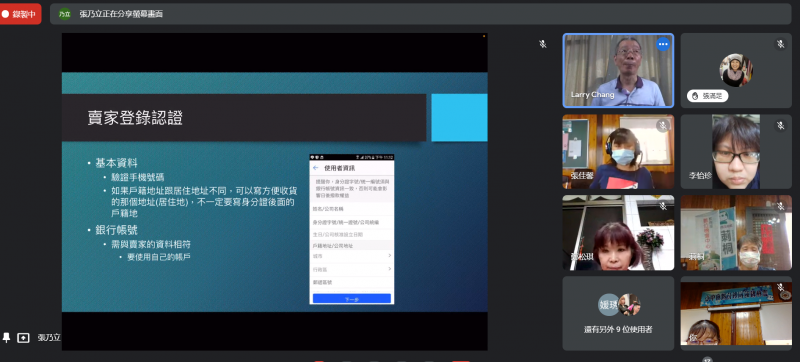
Task: Click the 張乃立 presenter name label
Action: coord(49,338)
